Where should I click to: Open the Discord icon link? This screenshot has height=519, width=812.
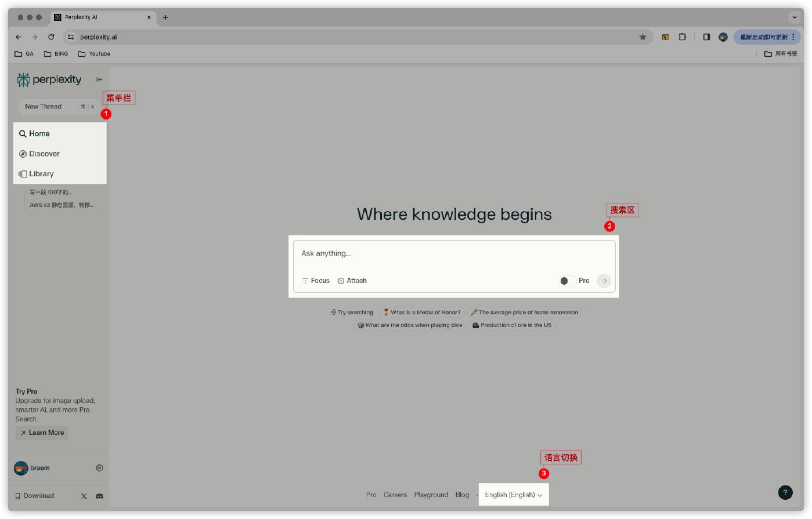tap(99, 496)
